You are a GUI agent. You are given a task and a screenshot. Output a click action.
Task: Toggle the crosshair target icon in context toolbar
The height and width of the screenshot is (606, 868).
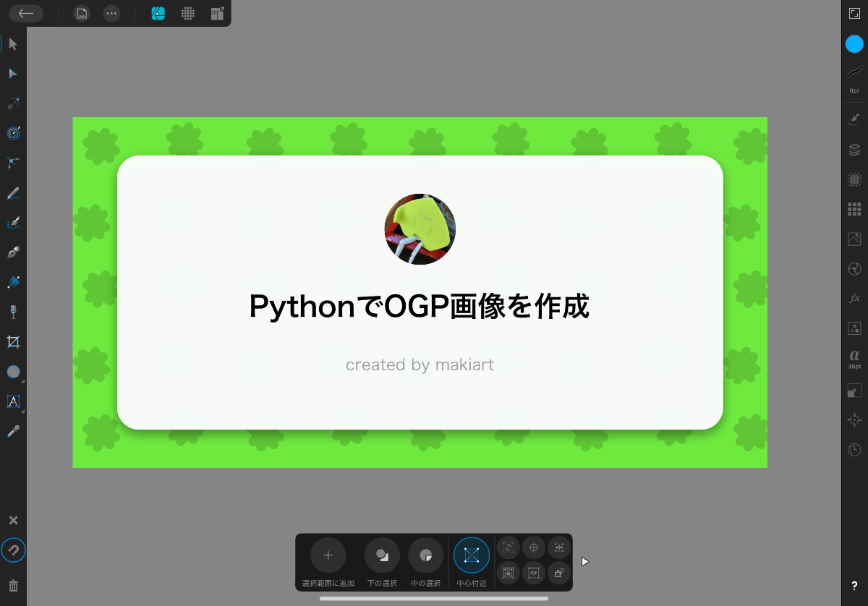[x=534, y=547]
